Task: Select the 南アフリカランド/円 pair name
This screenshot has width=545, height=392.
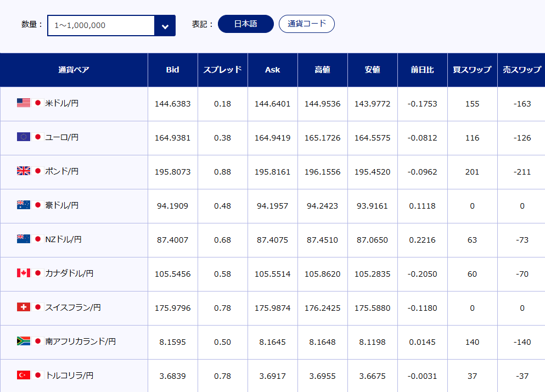Action: pyautogui.click(x=80, y=342)
